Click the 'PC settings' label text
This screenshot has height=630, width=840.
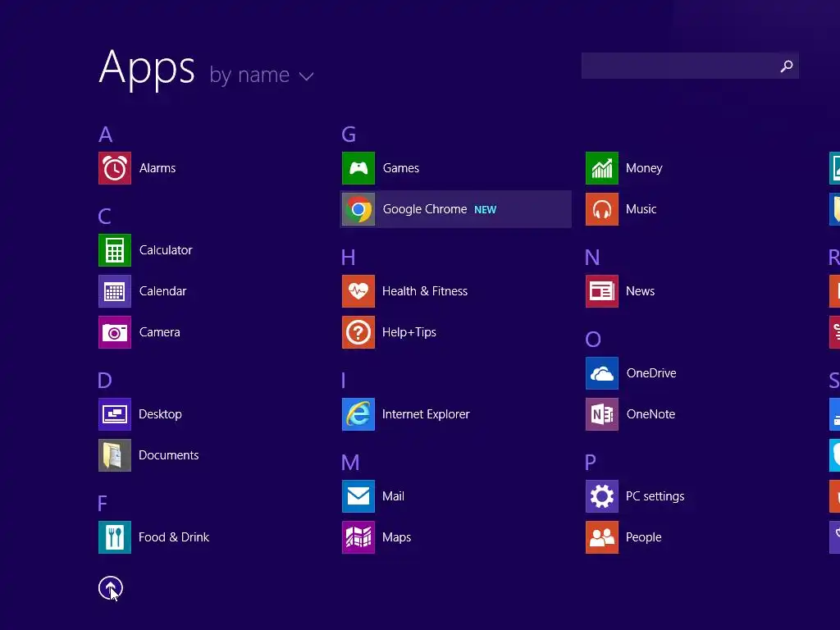click(x=655, y=496)
